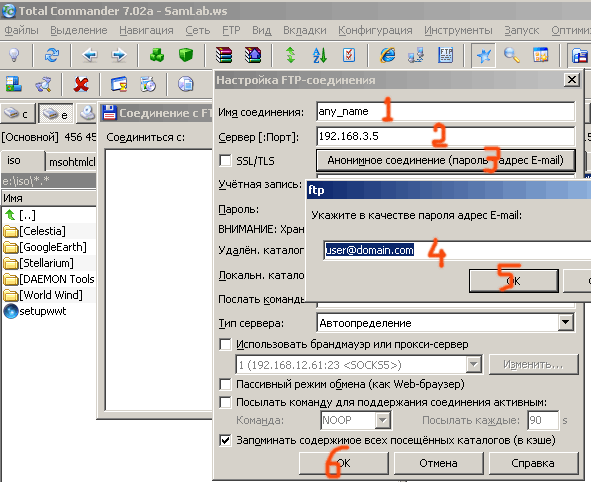
Task: Click the light bulb toolbar icon
Action: [14, 55]
